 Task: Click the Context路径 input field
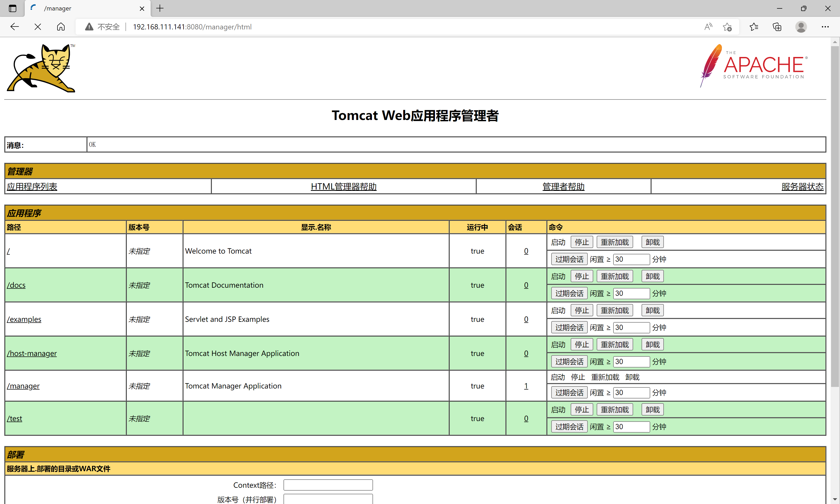[328, 485]
